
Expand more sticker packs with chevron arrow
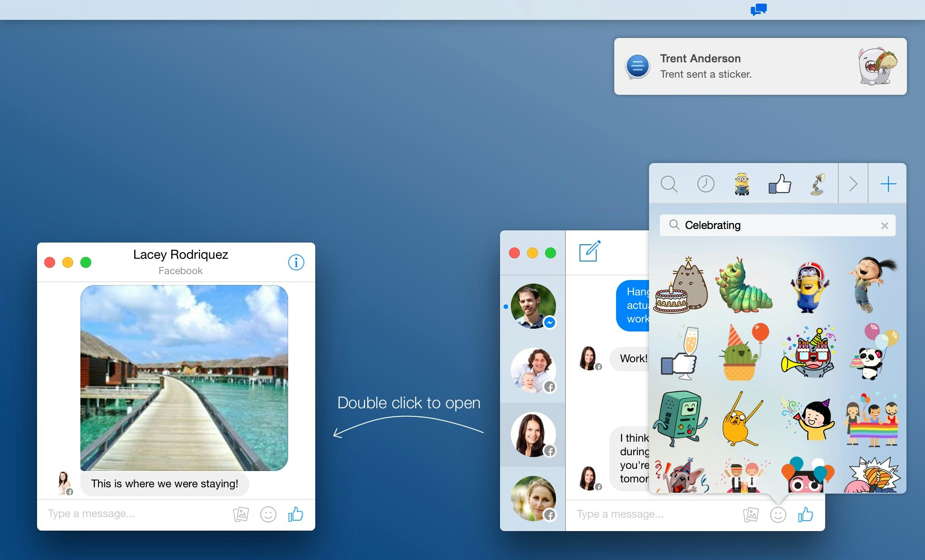853,184
